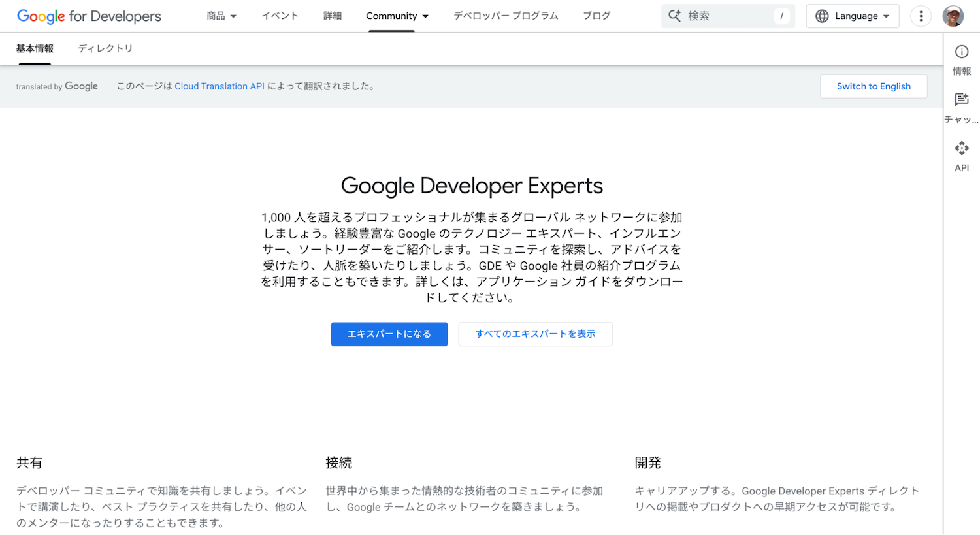Open the イベント menu item
The width and height of the screenshot is (980, 535).
point(280,16)
